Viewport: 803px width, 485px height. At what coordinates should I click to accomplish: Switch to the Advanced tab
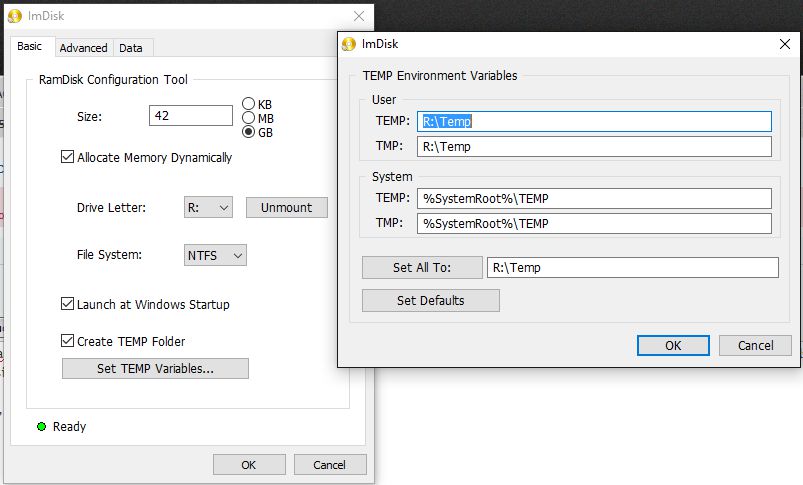coord(83,48)
